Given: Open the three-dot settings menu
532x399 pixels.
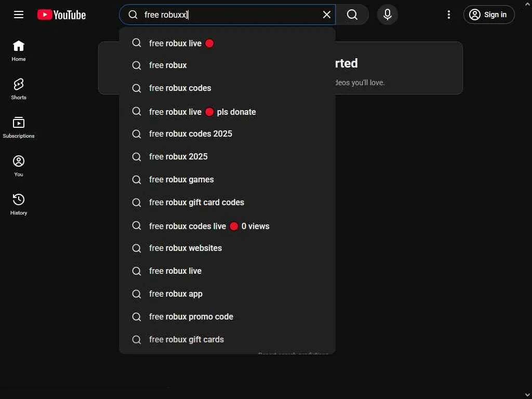Looking at the screenshot, I should coord(449,15).
